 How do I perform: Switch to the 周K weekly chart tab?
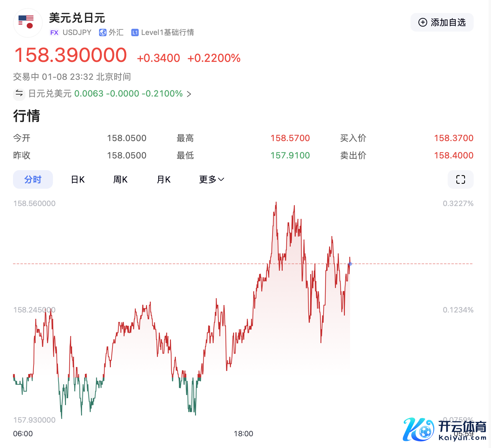coord(120,179)
